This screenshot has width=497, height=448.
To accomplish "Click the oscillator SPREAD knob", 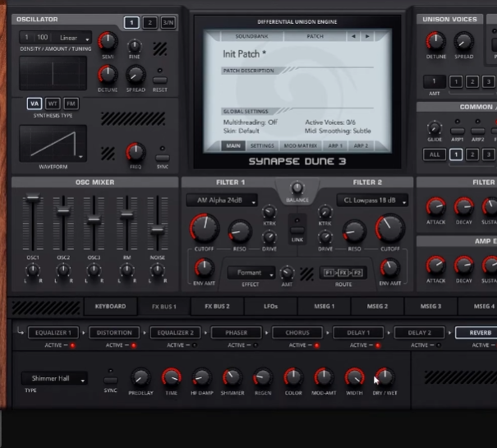I will tap(136, 75).
